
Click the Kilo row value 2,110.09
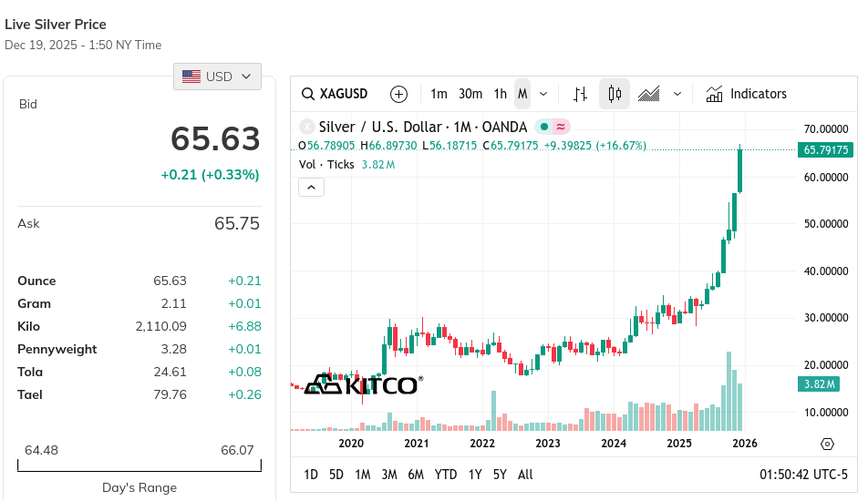[x=161, y=326]
